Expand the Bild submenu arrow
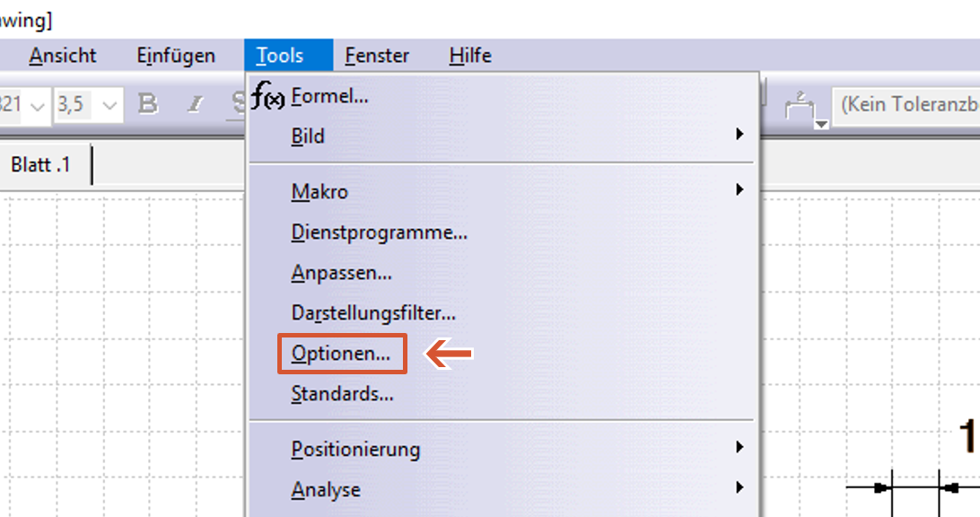 coord(739,135)
